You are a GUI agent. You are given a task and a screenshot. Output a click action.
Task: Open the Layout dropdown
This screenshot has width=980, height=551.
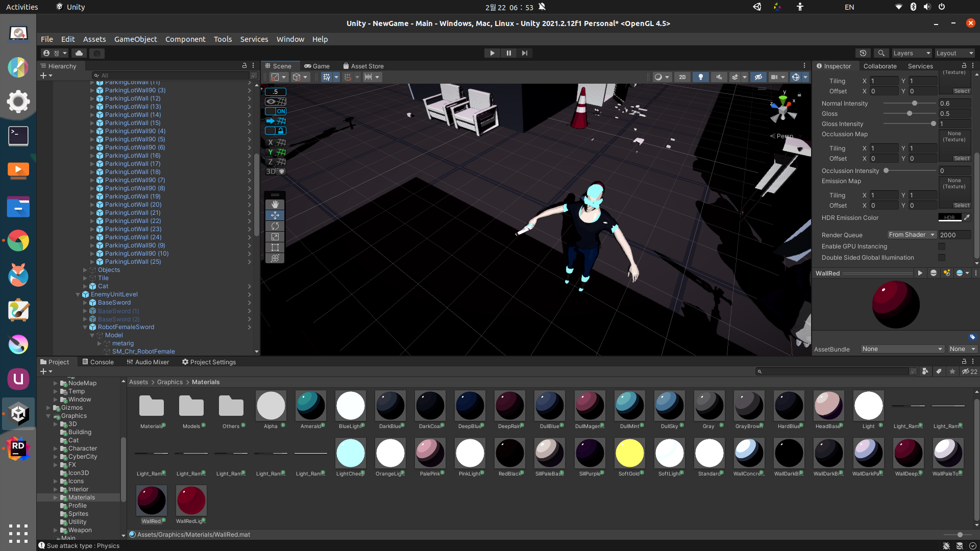pos(954,53)
